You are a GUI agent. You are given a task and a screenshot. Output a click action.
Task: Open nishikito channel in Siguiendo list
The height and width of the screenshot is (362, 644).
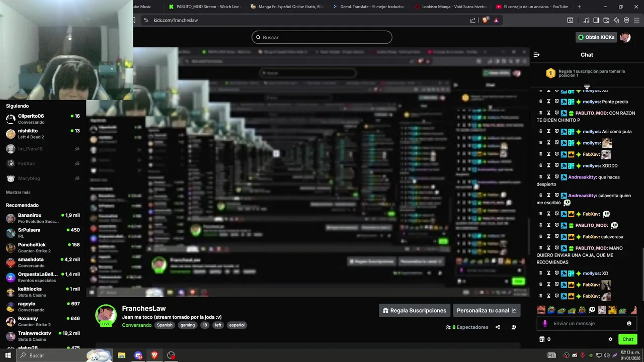coord(43,134)
